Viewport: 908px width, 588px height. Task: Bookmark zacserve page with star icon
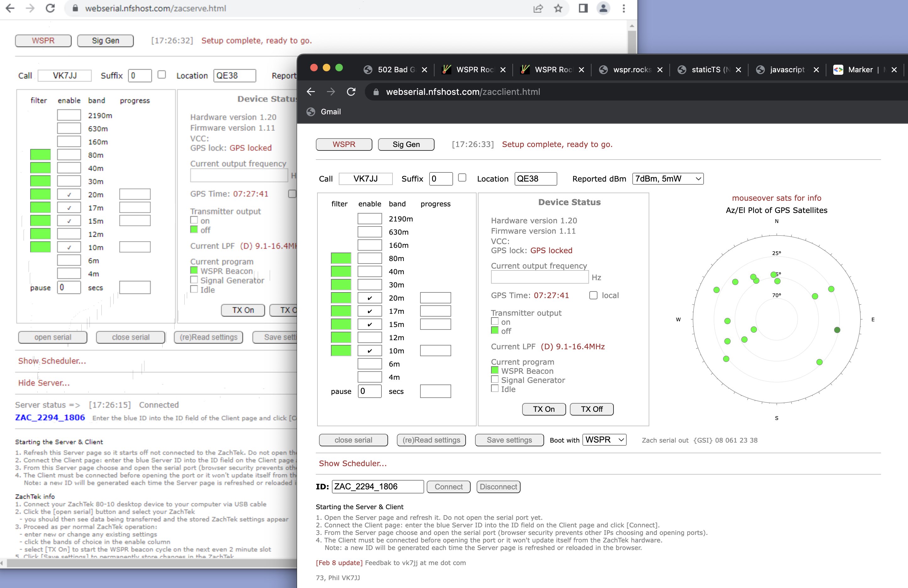(558, 8)
